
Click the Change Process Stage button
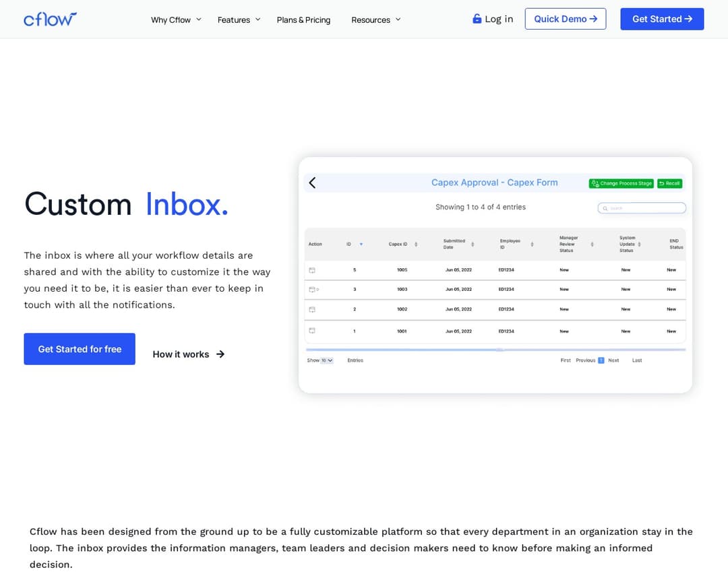[621, 183]
